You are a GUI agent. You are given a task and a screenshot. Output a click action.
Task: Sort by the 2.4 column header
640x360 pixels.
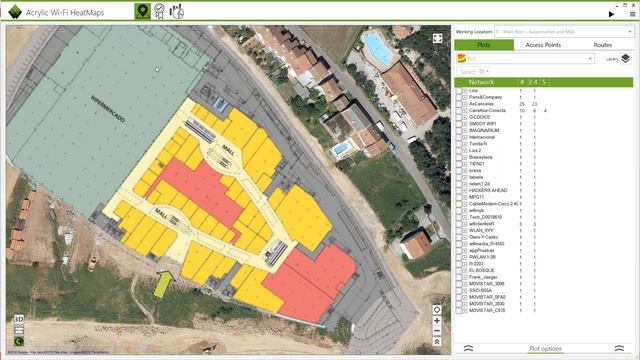pos(533,82)
